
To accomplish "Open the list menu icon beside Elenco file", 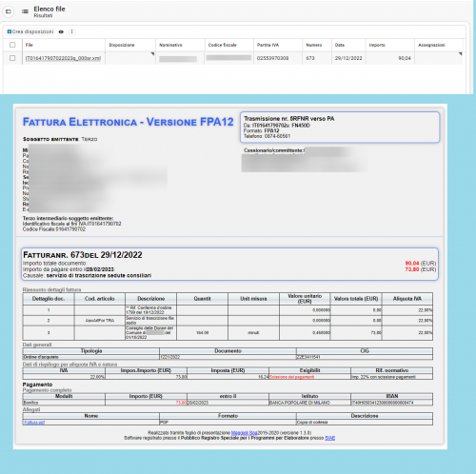I will (25, 11).
